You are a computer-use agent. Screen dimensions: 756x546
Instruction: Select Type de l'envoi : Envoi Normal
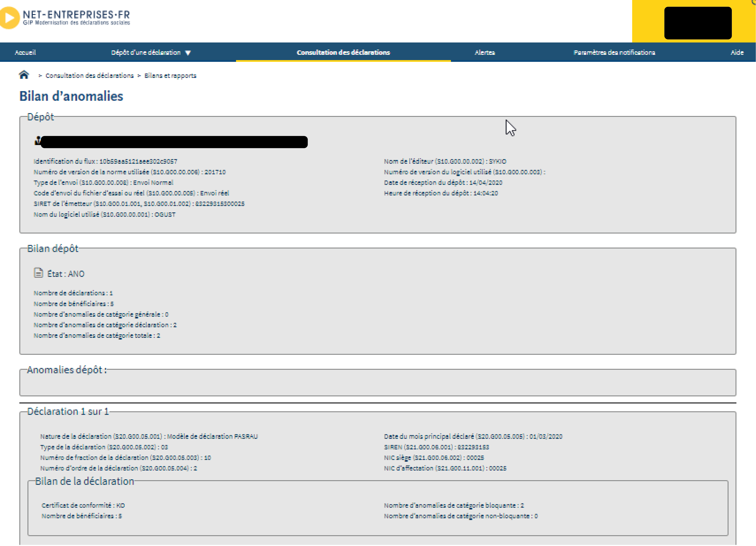pyautogui.click(x=103, y=183)
